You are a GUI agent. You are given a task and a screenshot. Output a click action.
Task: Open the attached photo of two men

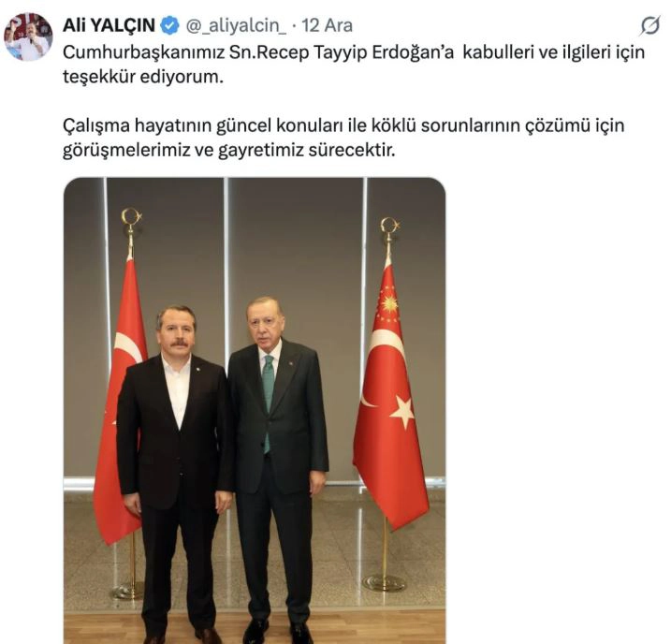[x=255, y=410]
